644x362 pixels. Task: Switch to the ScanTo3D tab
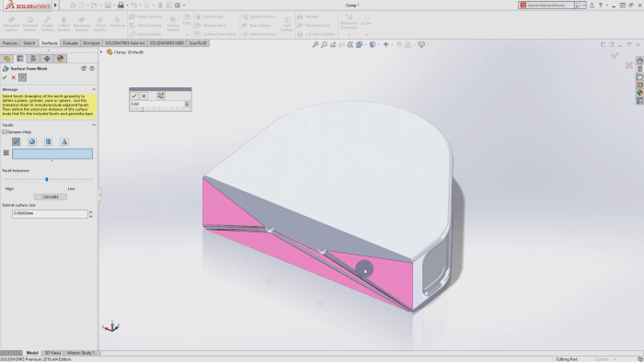198,43
